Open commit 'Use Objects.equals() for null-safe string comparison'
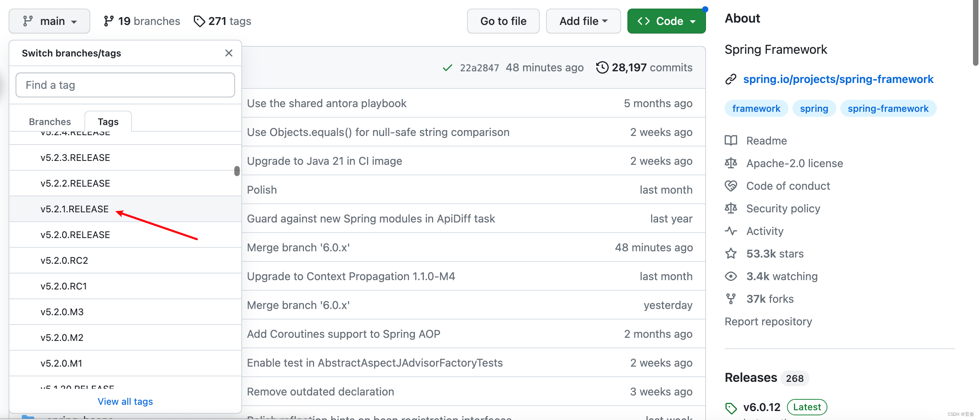The height and width of the screenshot is (420, 980). tap(378, 132)
